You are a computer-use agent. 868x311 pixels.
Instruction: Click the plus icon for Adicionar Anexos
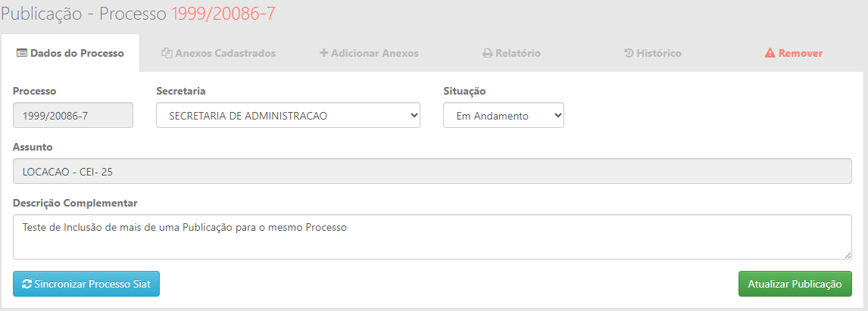[x=324, y=54]
